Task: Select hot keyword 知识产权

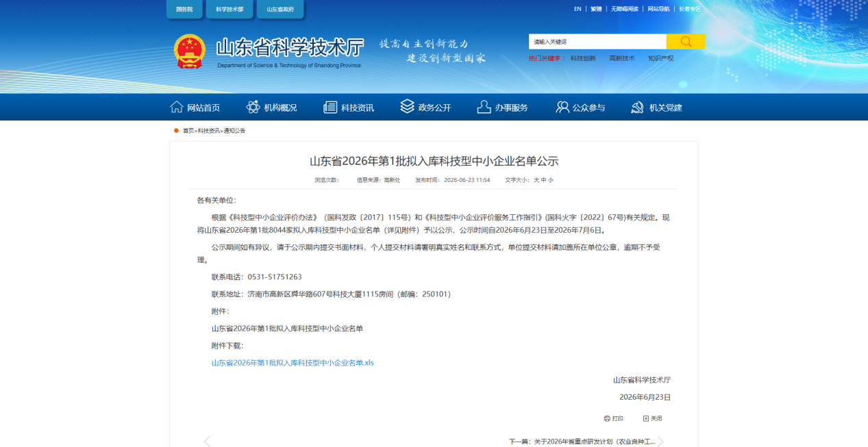Action: (x=661, y=58)
